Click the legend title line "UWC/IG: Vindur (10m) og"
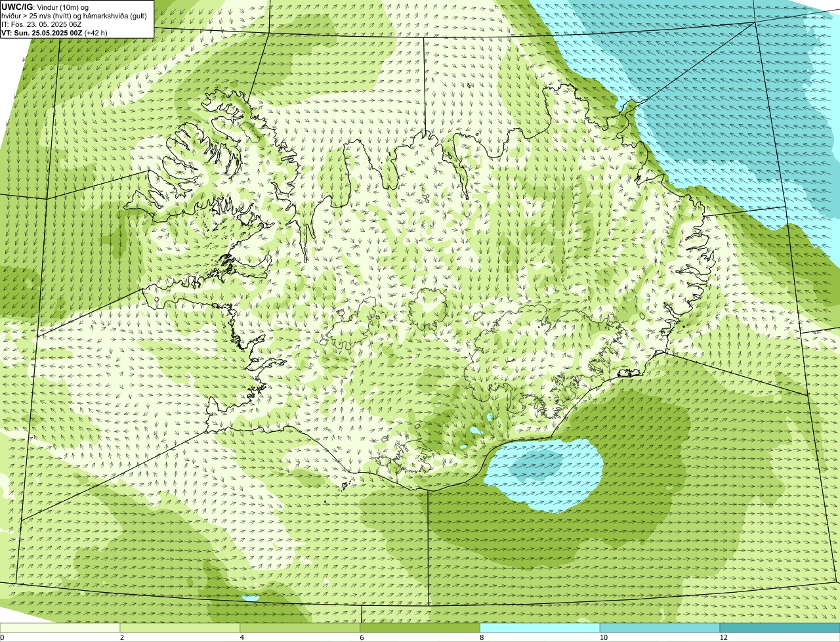 pos(45,7)
